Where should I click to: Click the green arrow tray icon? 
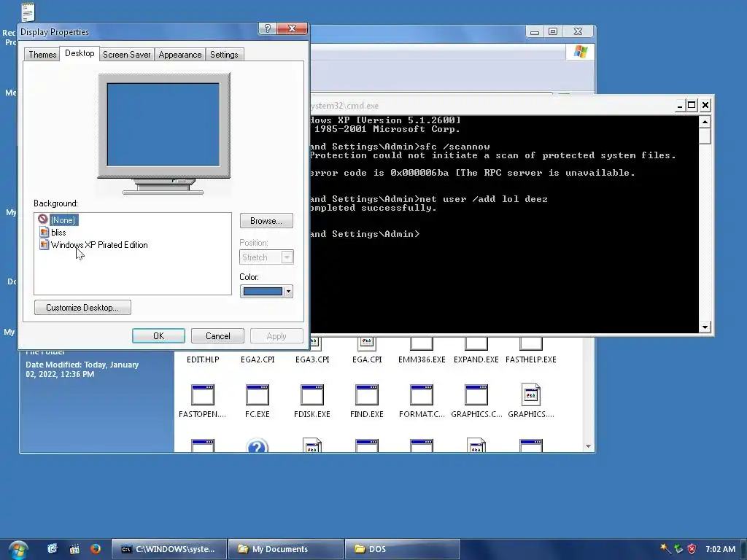pos(678,548)
